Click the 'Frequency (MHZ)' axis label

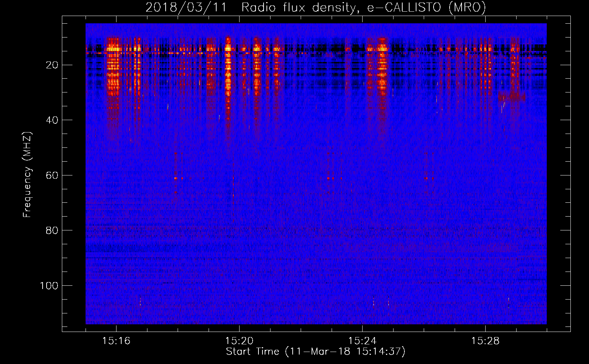pos(27,175)
